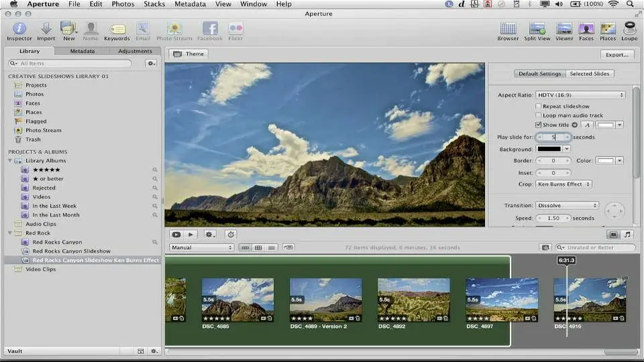
Task: Preview slideshow with the play button
Action: (x=191, y=235)
